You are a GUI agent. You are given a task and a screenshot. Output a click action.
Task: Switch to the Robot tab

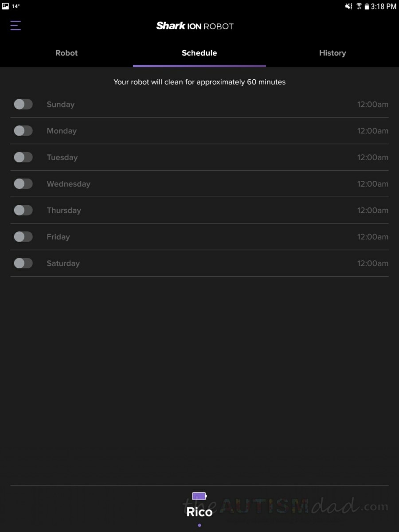(66, 53)
